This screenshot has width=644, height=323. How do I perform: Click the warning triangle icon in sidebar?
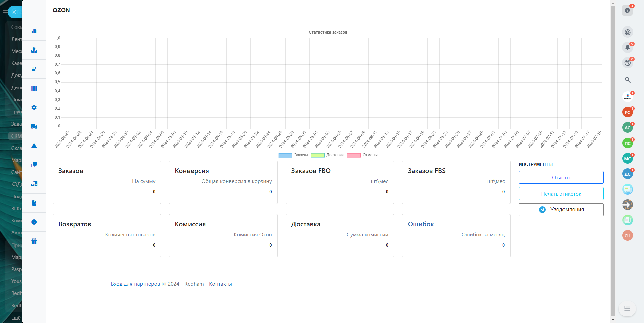click(x=34, y=146)
